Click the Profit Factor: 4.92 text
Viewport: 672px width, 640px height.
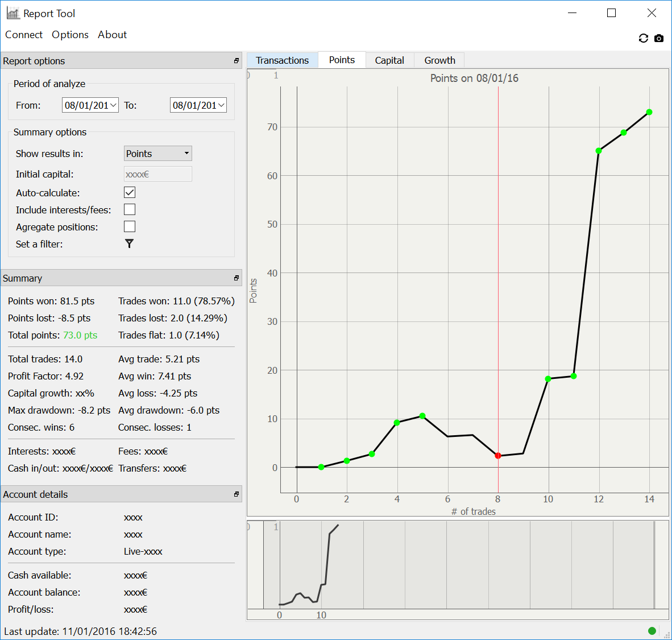coord(46,376)
